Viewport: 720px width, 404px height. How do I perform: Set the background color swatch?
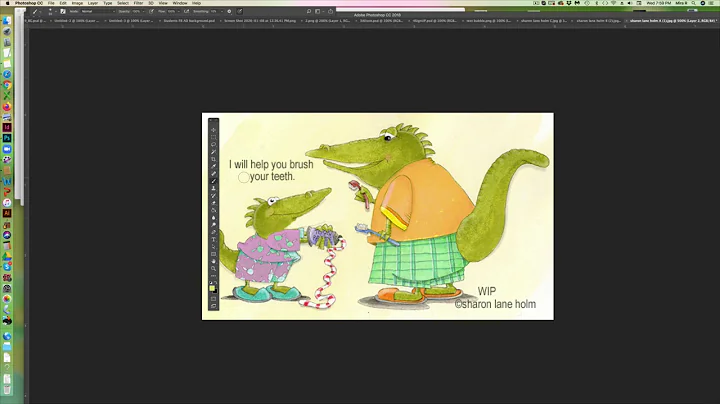pyautogui.click(x=215, y=291)
